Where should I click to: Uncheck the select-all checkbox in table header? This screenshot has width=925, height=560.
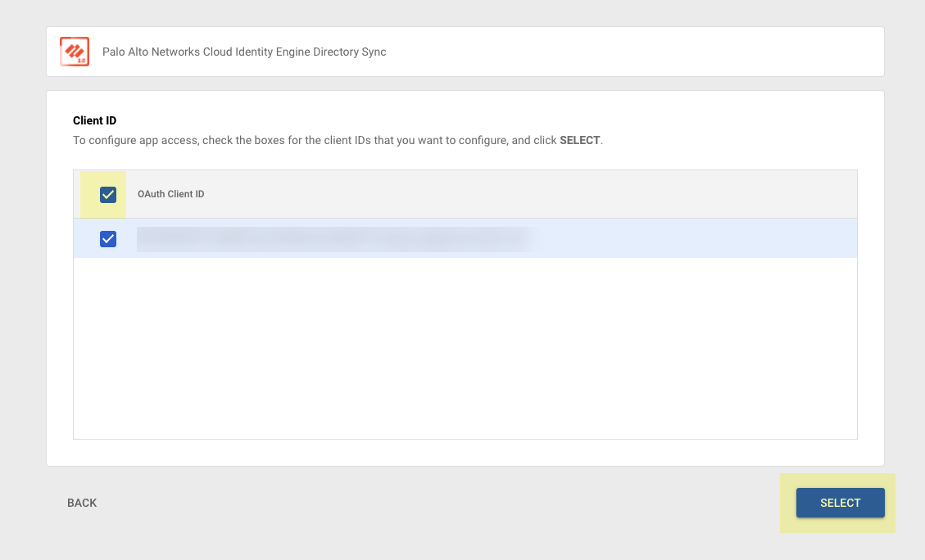[108, 195]
